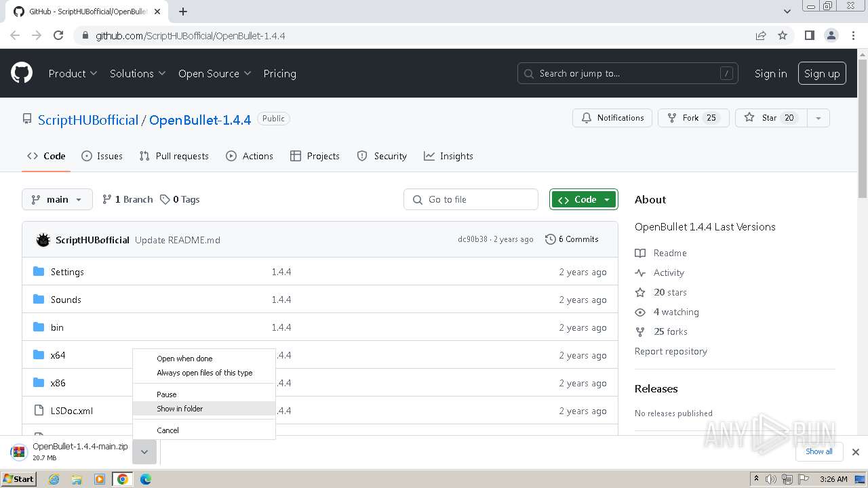Image resolution: width=868 pixels, height=488 pixels.
Task: Click the Settings folder icon
Action: (x=39, y=272)
